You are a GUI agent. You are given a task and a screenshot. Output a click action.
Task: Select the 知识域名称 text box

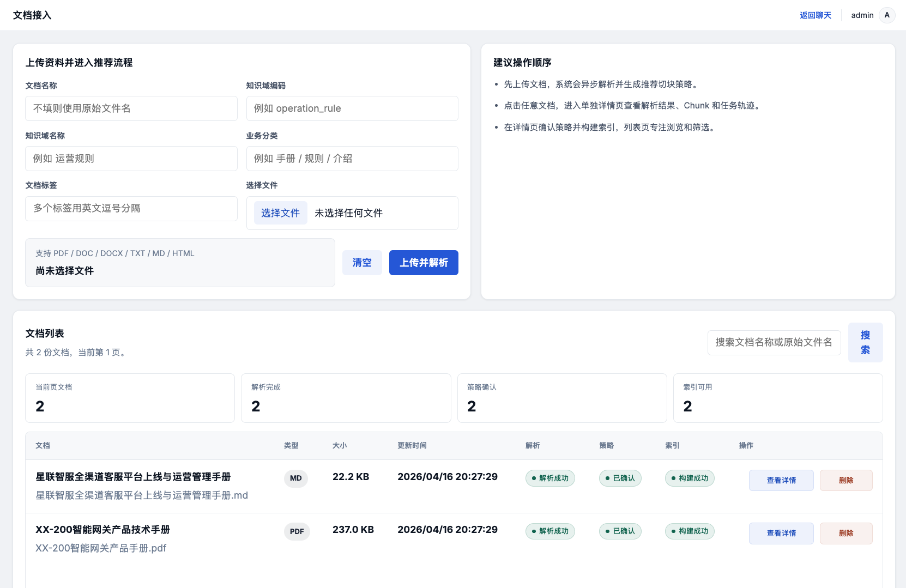point(131,159)
